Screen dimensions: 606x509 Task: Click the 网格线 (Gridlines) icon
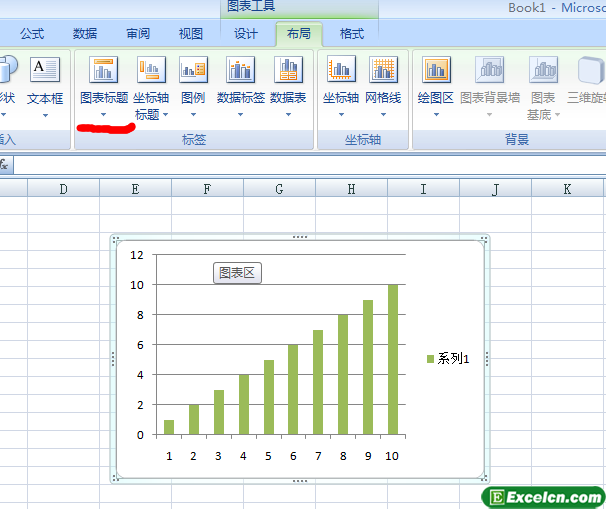383,70
